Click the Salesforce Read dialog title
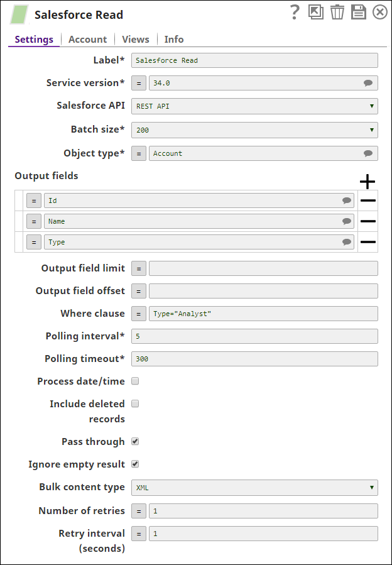This screenshot has width=392, height=565. point(79,15)
